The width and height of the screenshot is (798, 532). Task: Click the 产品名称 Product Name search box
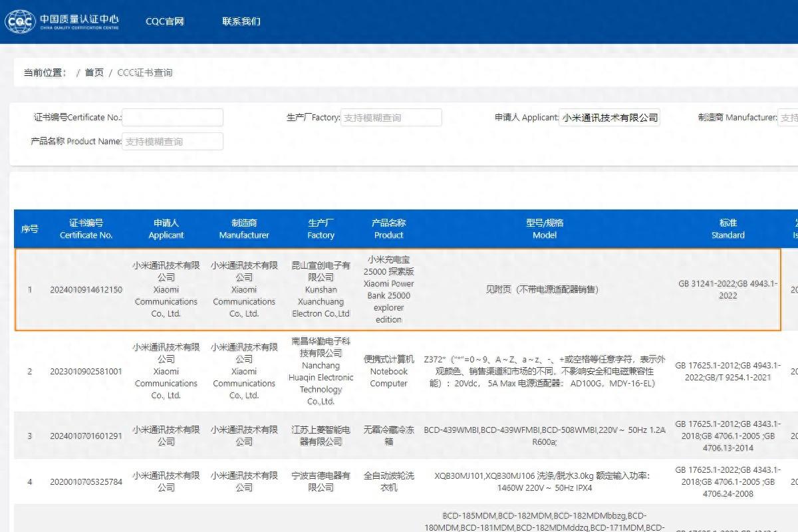[x=172, y=141]
